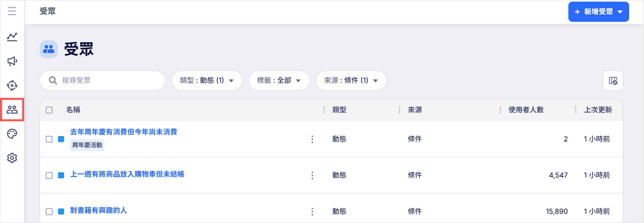Image resolution: width=644 pixels, height=223 pixels.
Task: Click the blue swatch beside 上一週有將商品放入購物車但未結帳
Action: pos(61,175)
